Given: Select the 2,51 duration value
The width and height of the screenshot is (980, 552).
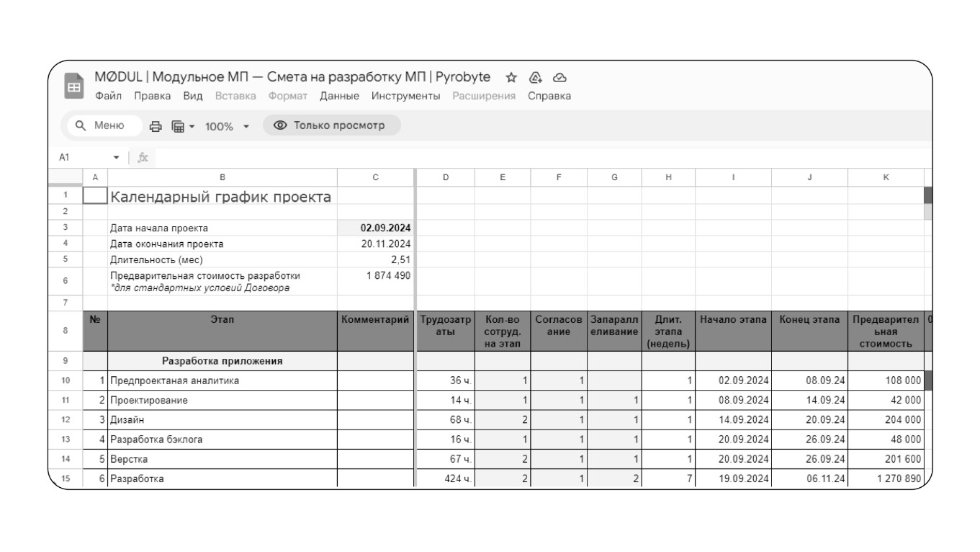Looking at the screenshot, I should [376, 259].
